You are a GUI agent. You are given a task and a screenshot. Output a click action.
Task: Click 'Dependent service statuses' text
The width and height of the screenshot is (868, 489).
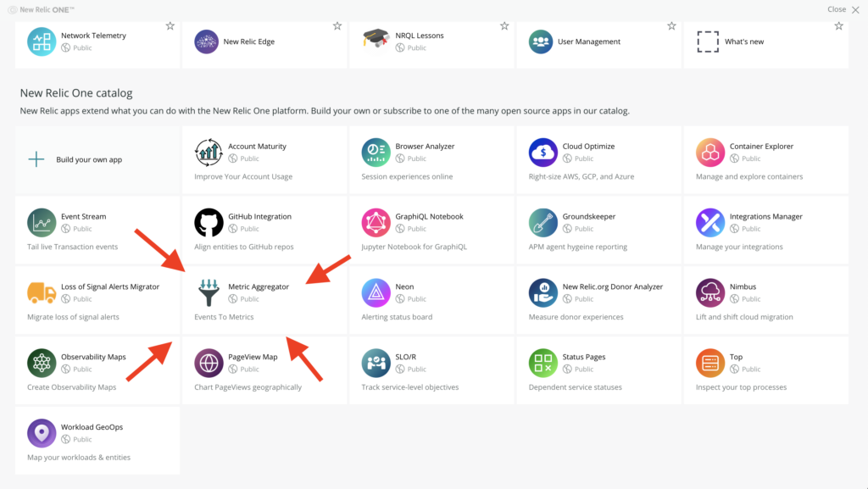[576, 387]
